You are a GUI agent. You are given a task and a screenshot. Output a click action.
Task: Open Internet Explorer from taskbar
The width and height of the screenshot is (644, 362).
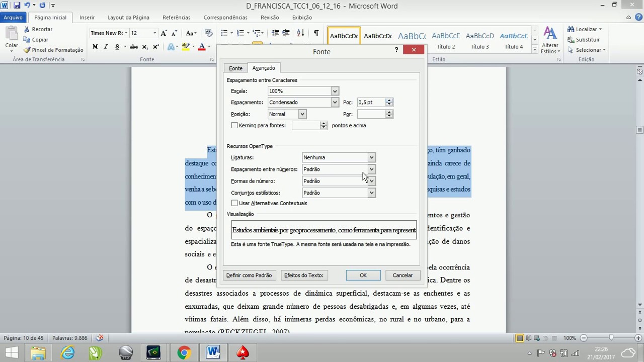coord(67,352)
